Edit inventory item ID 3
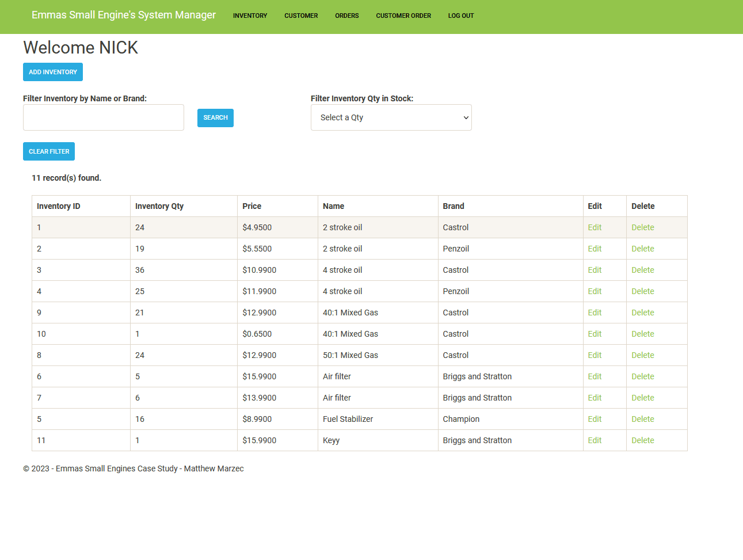This screenshot has height=560, width=743. [x=595, y=270]
